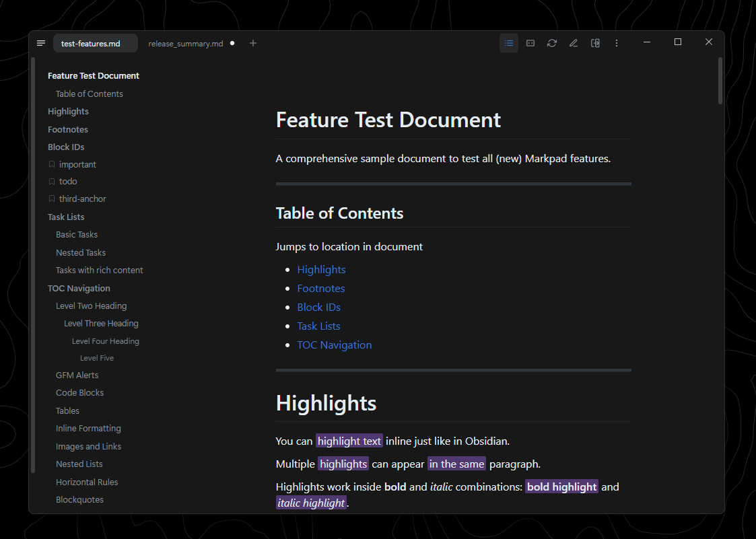Click the sync/refresh icon in the toolbar
The width and height of the screenshot is (756, 539).
pyautogui.click(x=551, y=42)
